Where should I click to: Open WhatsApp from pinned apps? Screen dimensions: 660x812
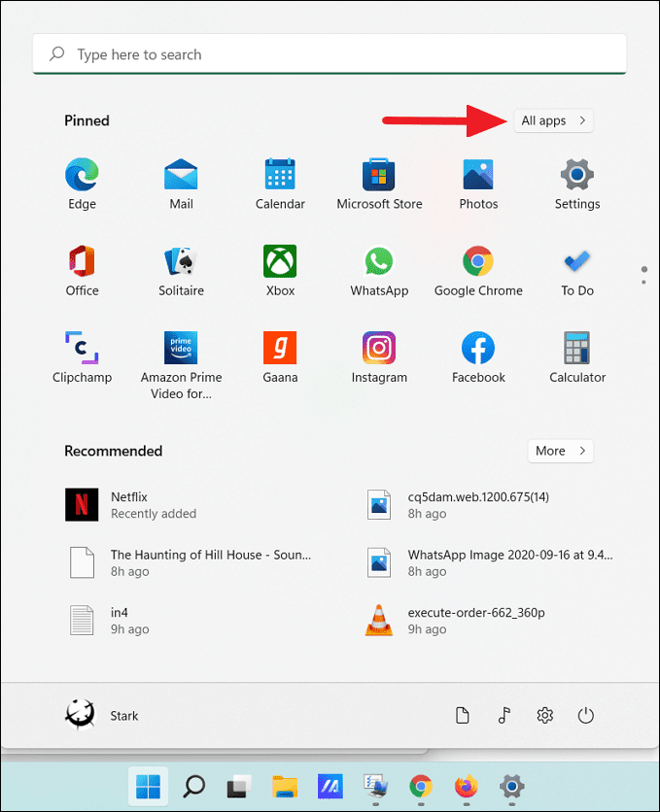(379, 271)
